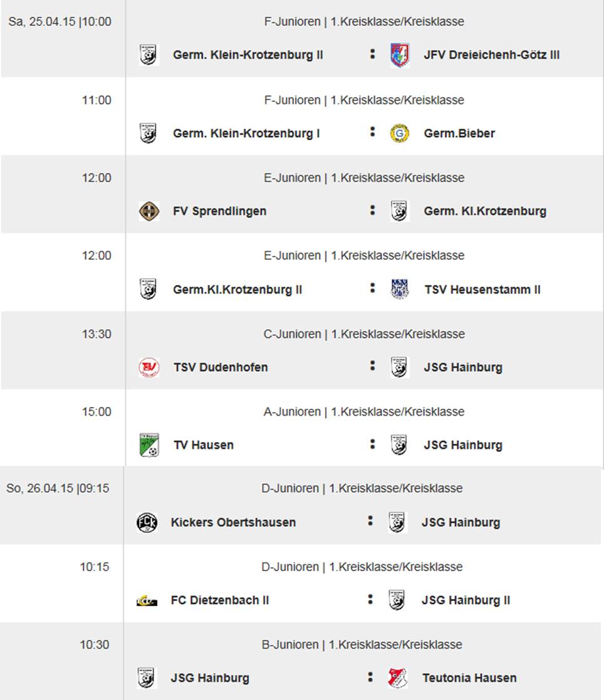Viewport: 604px width, 700px height.
Task: Click the JFV Dreieichenh-Götz III club crest
Action: (399, 55)
